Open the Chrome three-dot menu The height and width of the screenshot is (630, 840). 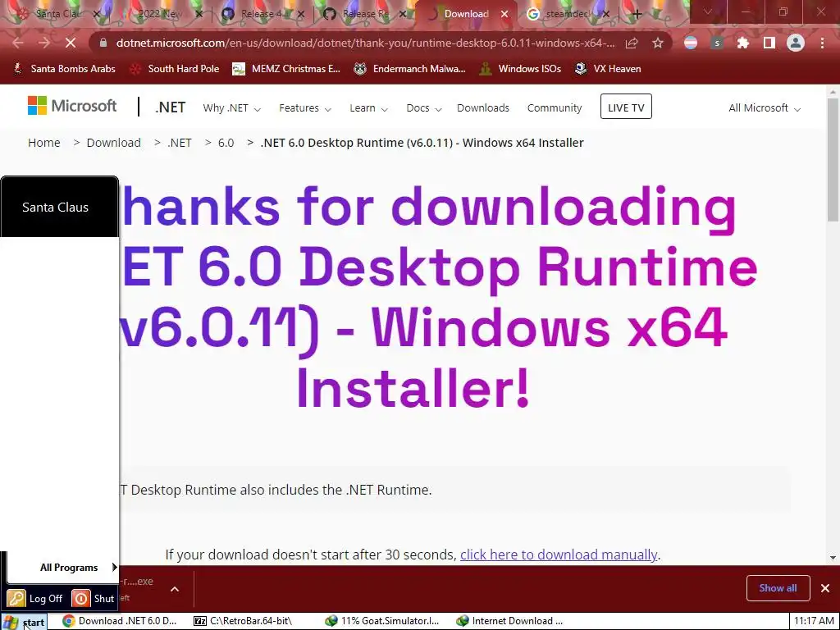click(822, 43)
